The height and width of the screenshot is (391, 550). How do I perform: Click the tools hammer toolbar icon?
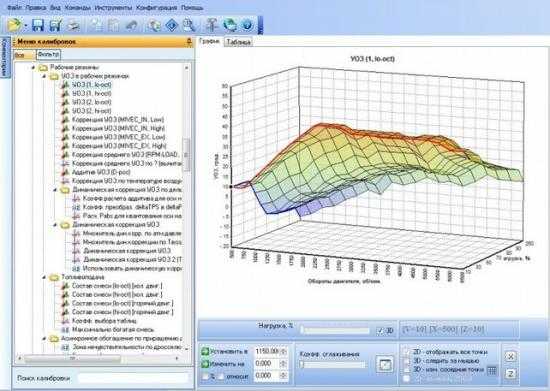coord(212,25)
